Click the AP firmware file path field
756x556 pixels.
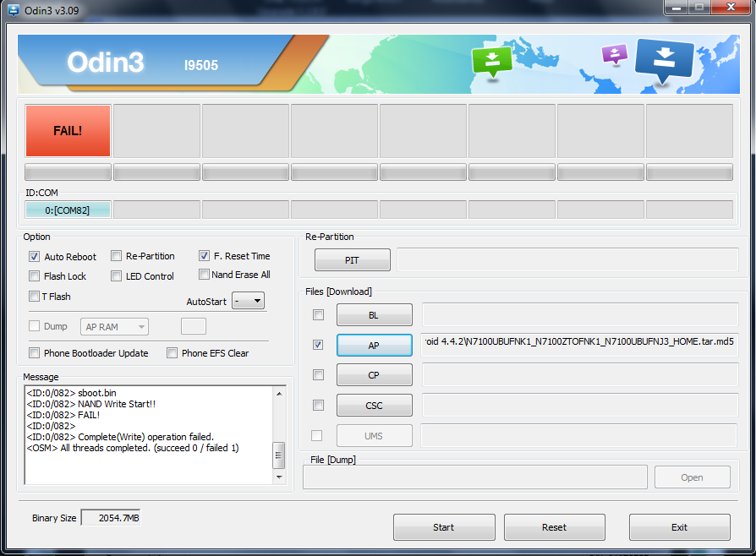coord(579,345)
